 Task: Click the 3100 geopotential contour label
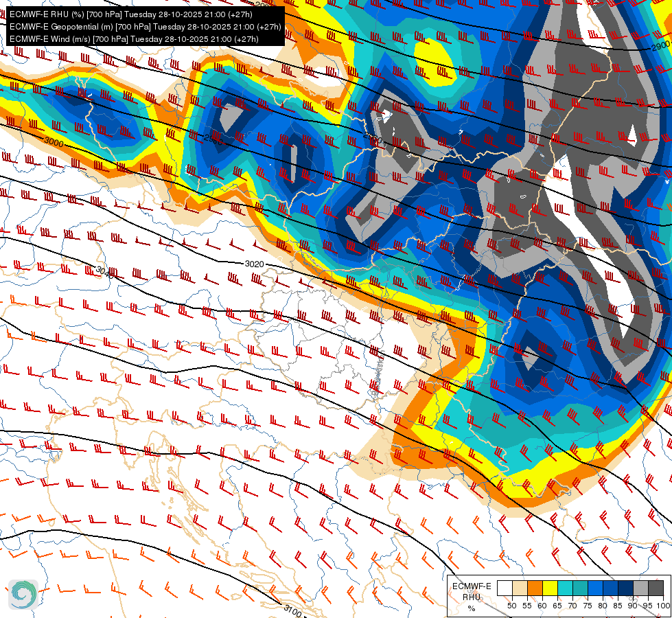[x=292, y=610]
